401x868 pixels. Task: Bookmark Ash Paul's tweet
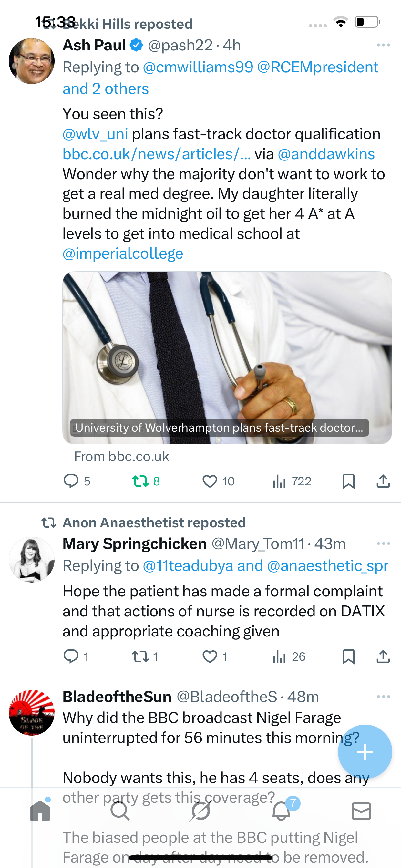pos(348,481)
